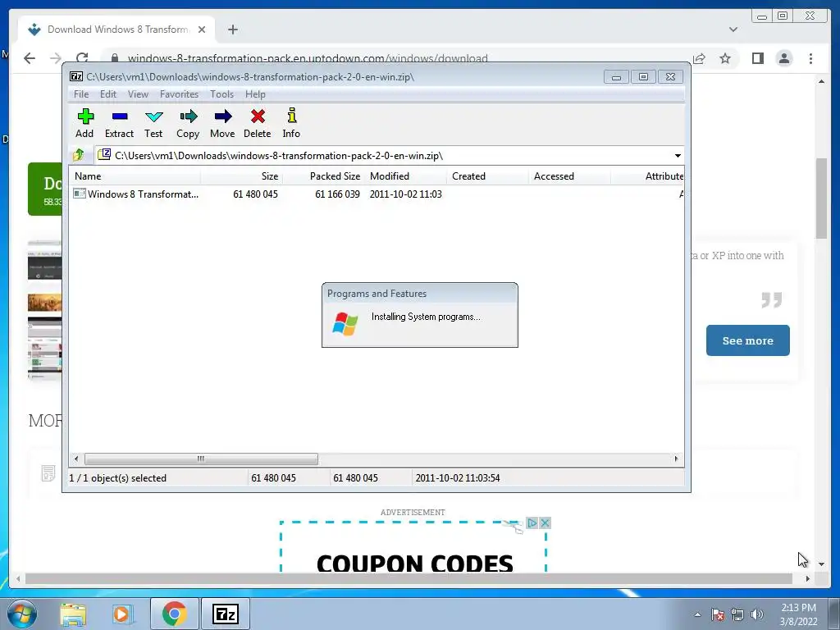Viewport: 840px width, 630px height.
Task: Close the Download Windows 8 Transform tab
Action: (202, 30)
